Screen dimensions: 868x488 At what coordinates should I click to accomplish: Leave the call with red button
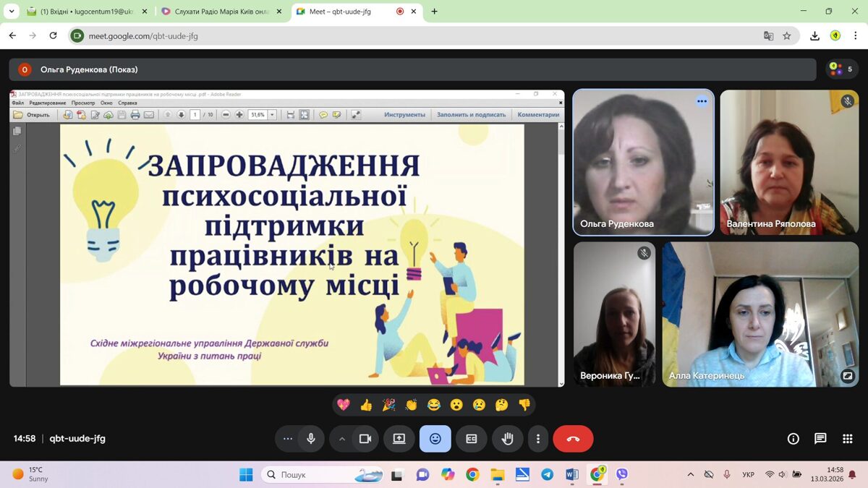pyautogui.click(x=573, y=439)
